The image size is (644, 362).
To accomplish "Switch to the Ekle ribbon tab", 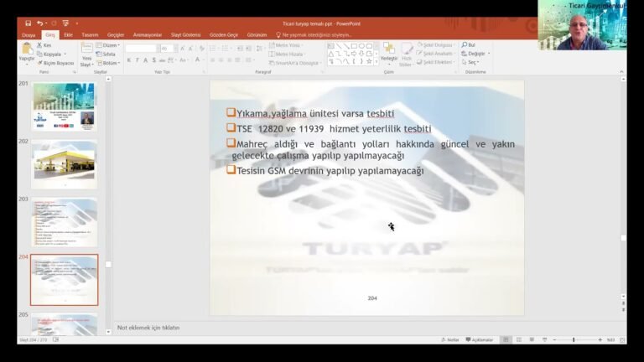I will [x=68, y=35].
